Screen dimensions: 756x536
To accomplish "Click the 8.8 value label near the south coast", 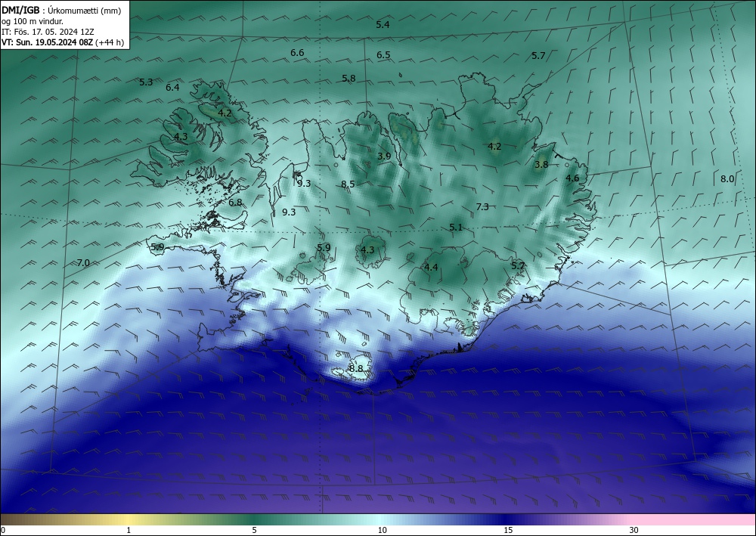I will point(356,369).
